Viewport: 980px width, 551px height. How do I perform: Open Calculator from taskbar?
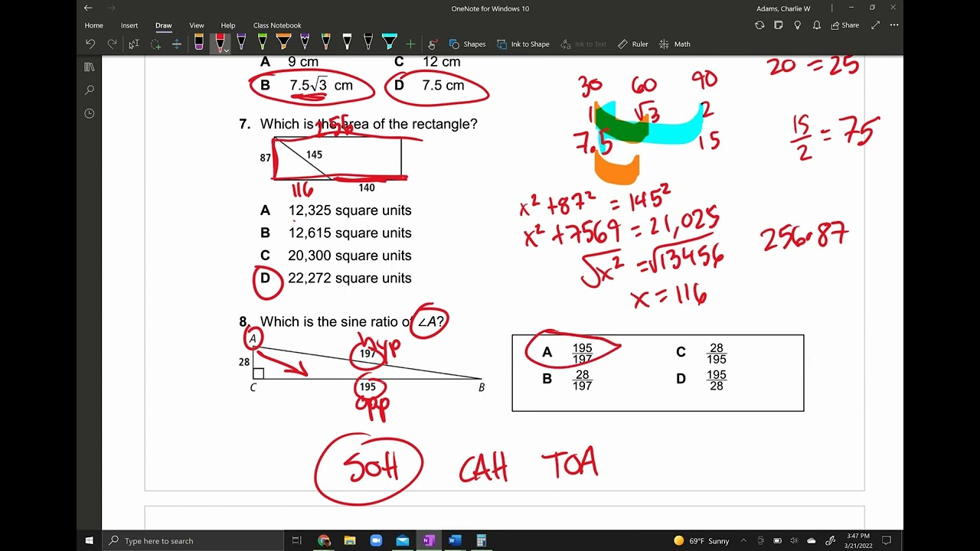click(x=481, y=541)
